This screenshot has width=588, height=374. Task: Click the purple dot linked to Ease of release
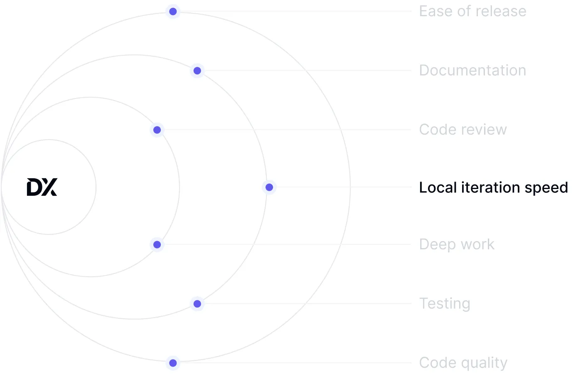point(173,12)
